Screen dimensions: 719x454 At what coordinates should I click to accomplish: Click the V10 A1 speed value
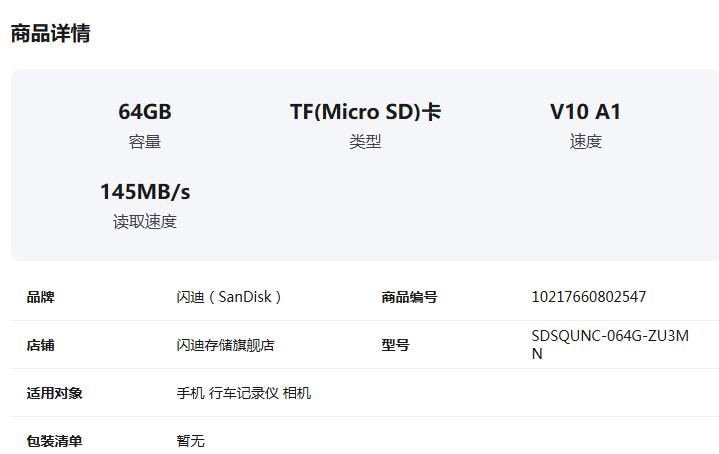click(586, 112)
